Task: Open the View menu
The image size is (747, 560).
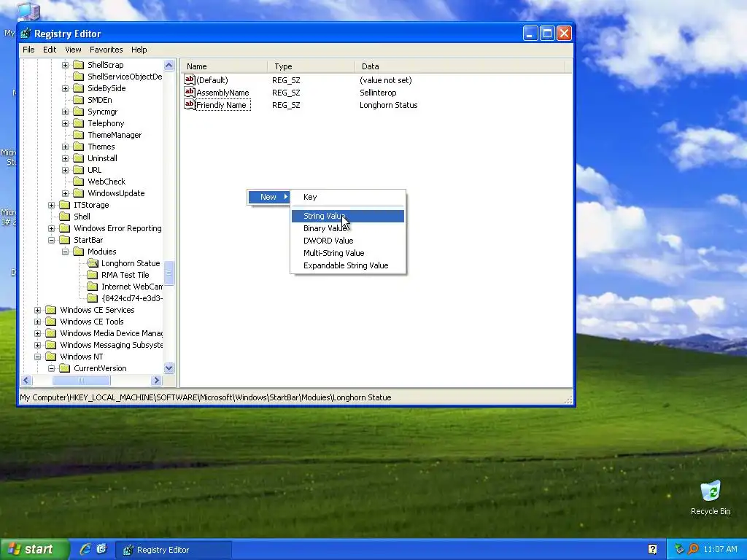Action: [x=73, y=50]
